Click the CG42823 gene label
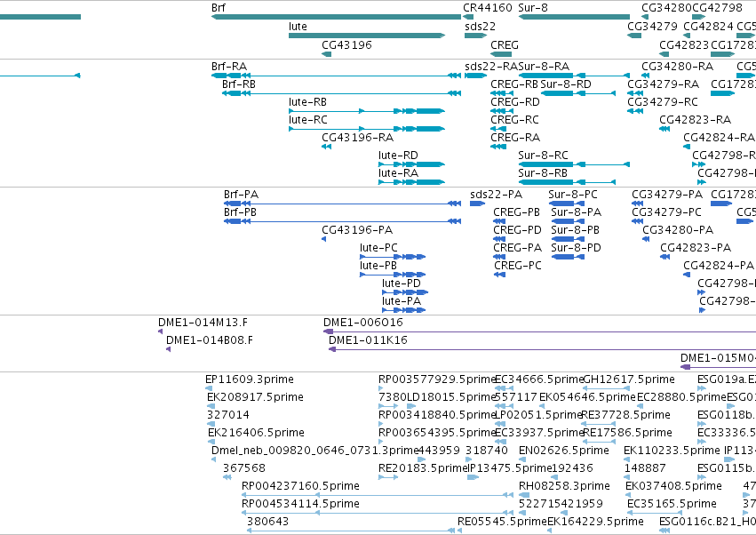Screen dimensions: 756x535 tap(684, 44)
